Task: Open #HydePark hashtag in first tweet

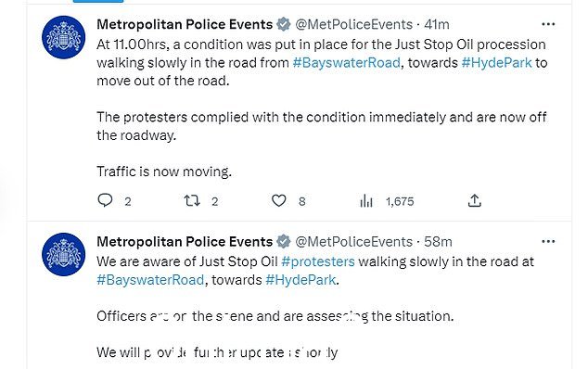Action: coord(496,63)
